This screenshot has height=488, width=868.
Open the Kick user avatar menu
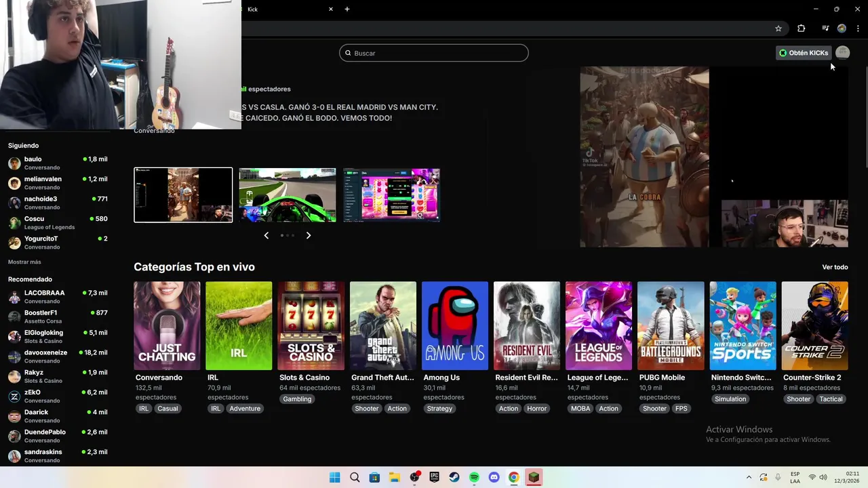click(842, 53)
